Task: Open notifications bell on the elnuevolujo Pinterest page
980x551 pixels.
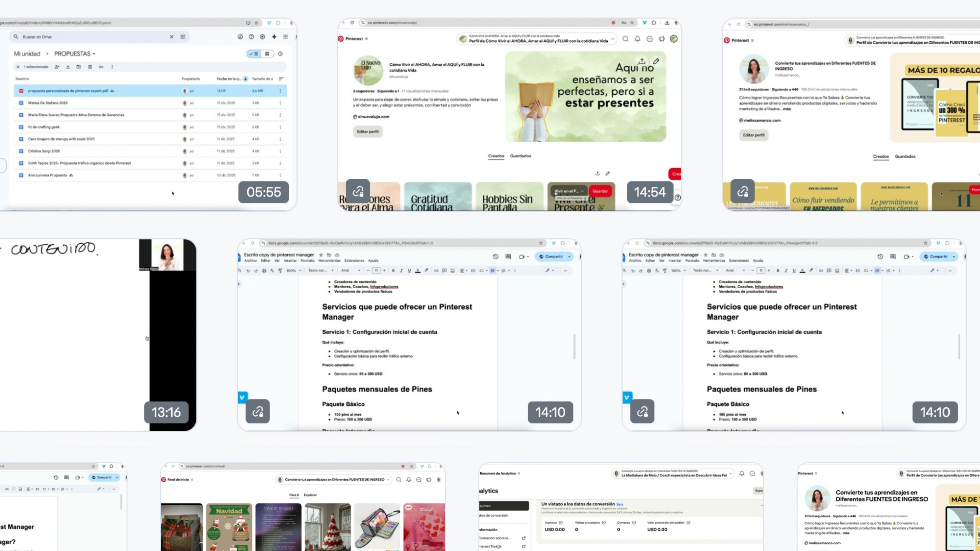Action: [x=637, y=39]
